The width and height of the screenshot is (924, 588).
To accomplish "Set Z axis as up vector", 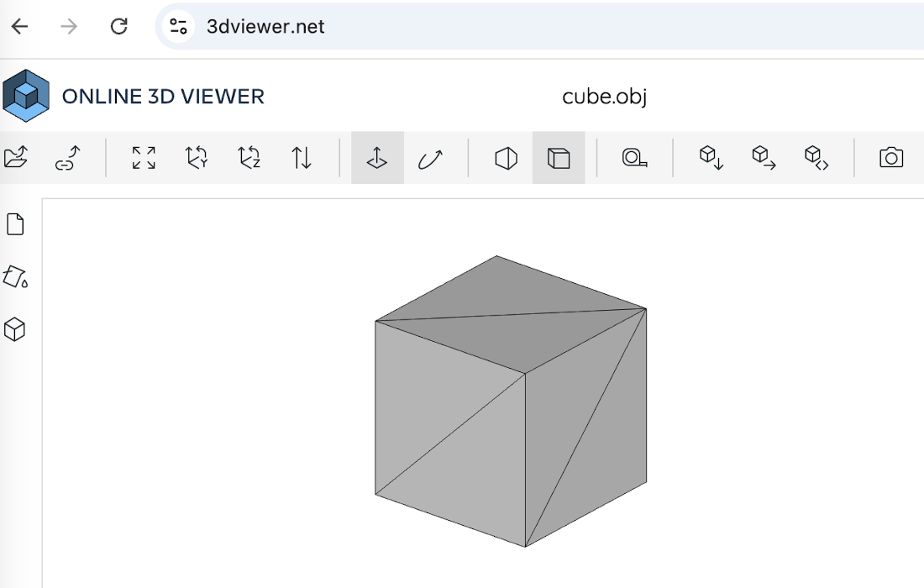I will point(249,157).
